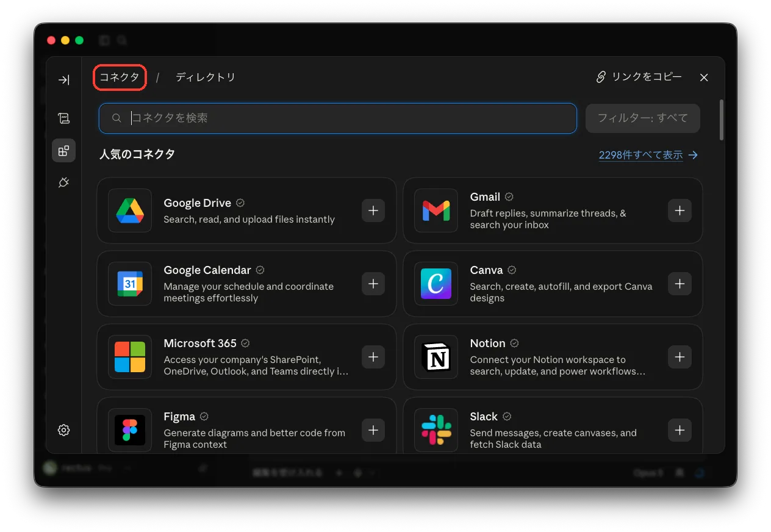Click the Figma logo icon
Screen dimensions: 771x532
click(x=130, y=430)
